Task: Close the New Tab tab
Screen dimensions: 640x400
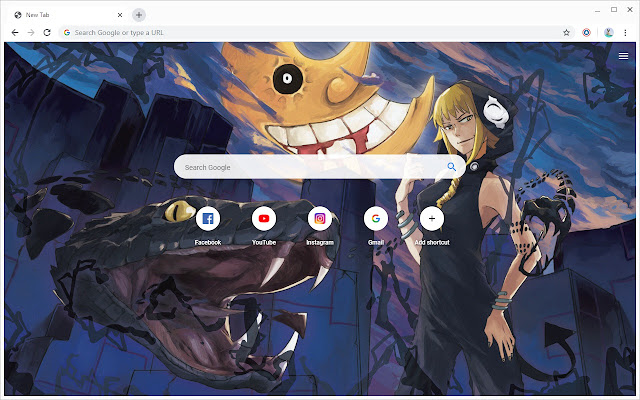Action: click(120, 15)
